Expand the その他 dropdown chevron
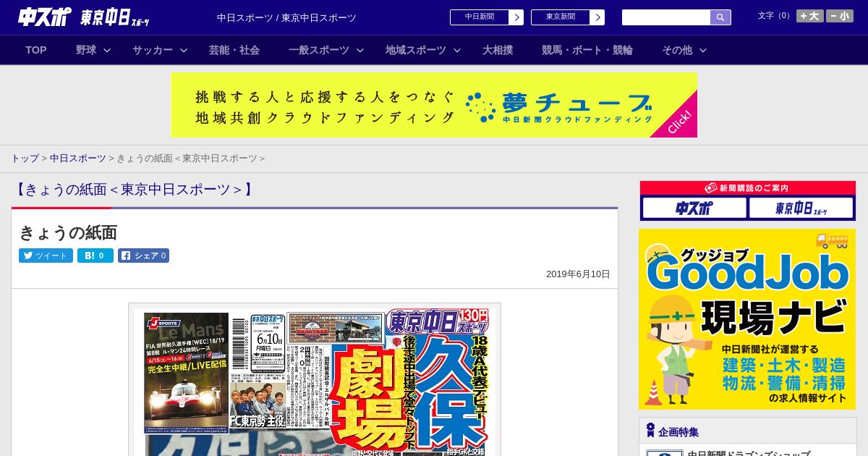868x456 pixels. click(703, 50)
